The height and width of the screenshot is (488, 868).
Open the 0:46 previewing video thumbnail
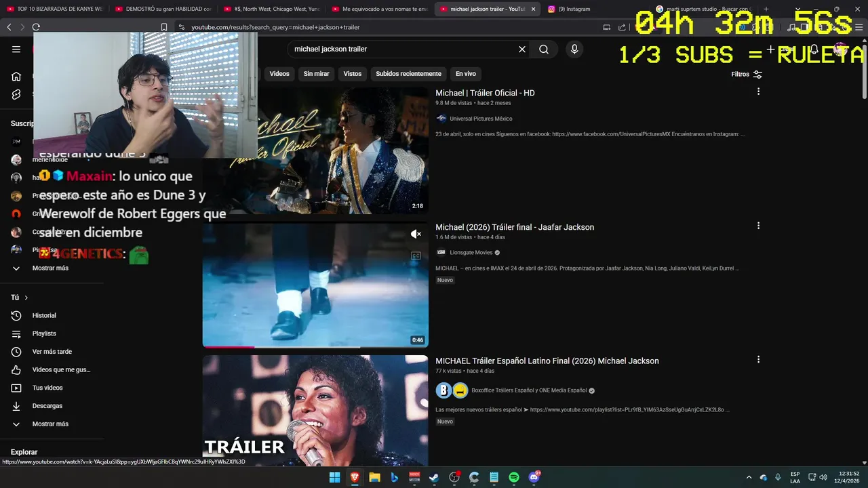point(315,285)
